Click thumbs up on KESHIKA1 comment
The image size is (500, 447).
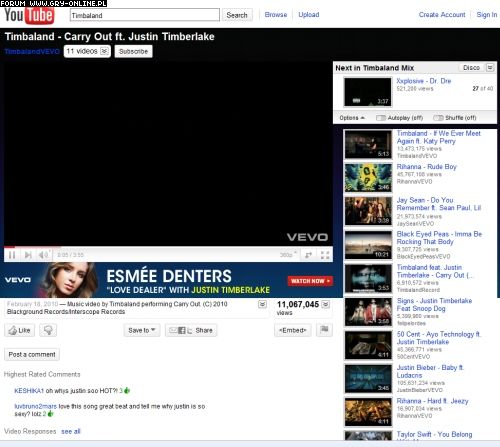pyautogui.click(x=127, y=390)
